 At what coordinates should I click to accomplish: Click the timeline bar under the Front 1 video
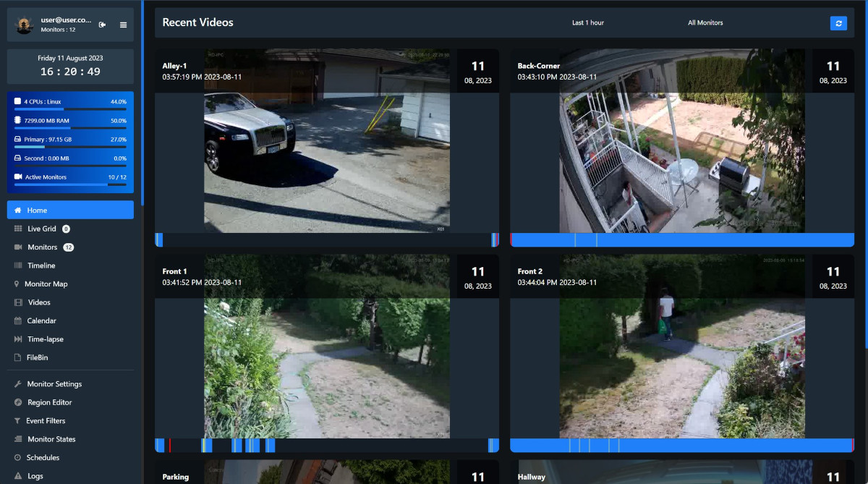(x=327, y=446)
